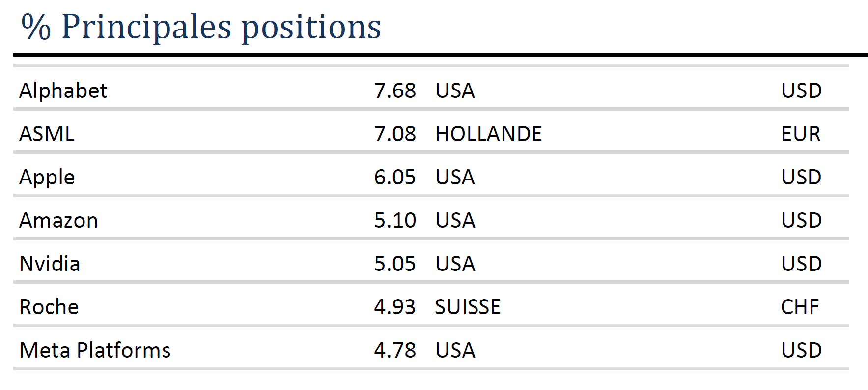Click Apple's 6.05 percentage value

click(394, 177)
